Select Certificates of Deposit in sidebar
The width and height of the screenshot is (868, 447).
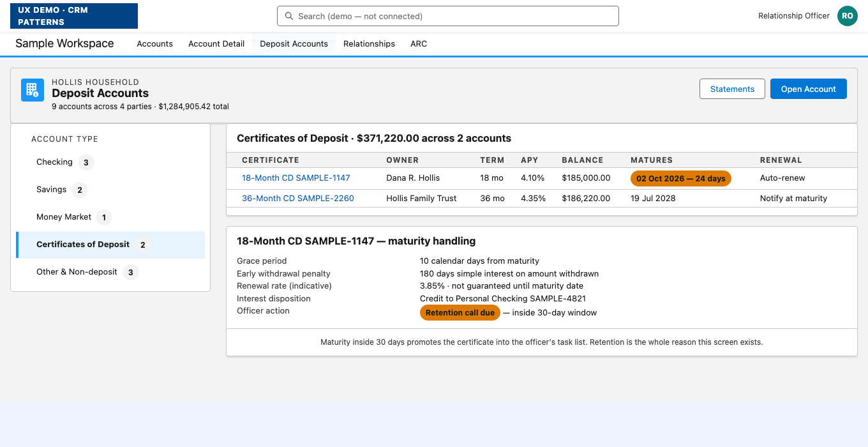[110, 245]
